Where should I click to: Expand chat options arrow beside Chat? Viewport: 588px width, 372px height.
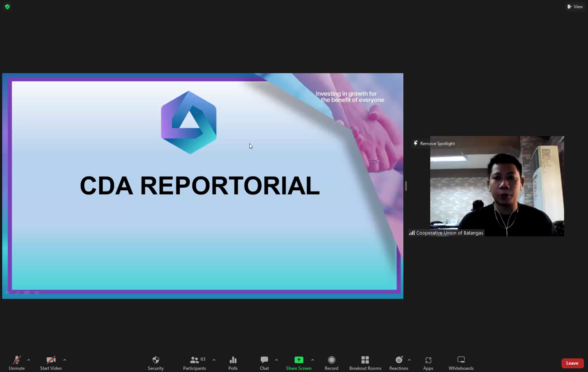point(277,360)
